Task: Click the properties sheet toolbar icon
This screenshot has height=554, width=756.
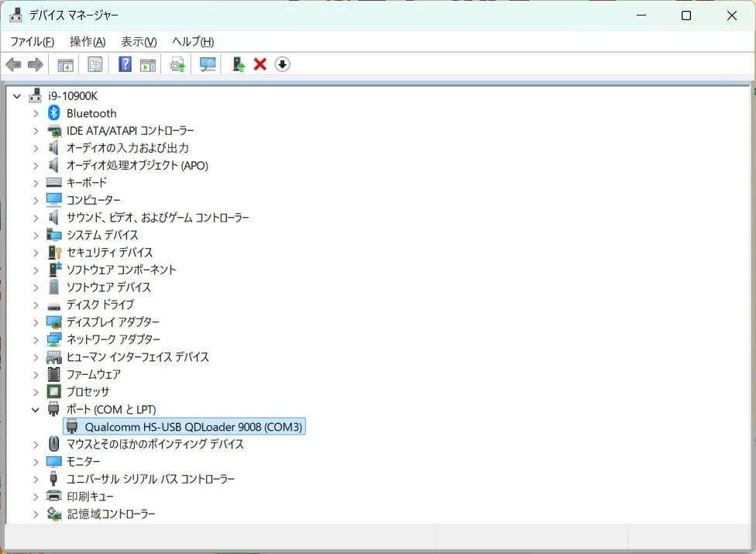Action: coord(95,64)
